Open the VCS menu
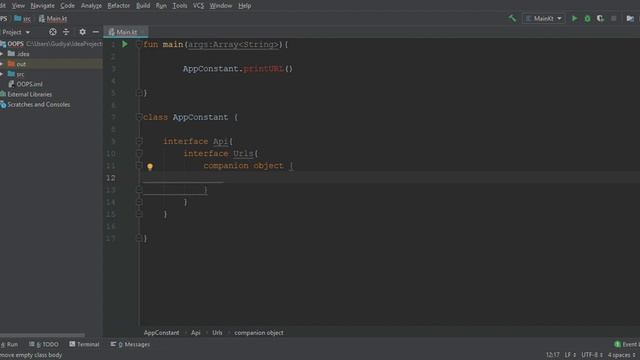 click(x=198, y=6)
